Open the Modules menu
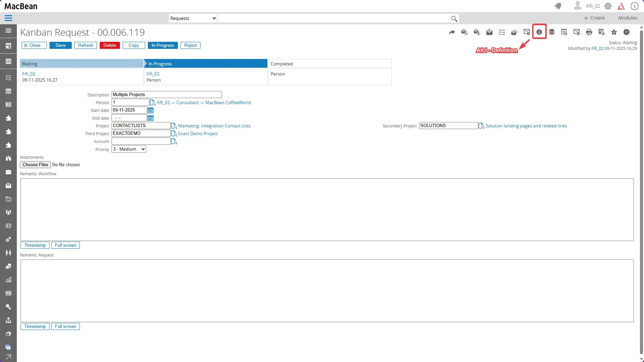 pos(627,18)
